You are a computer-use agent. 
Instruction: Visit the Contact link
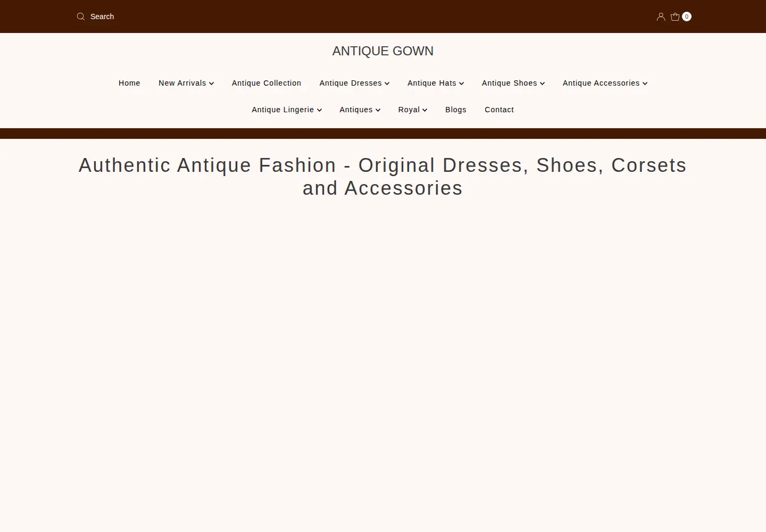[x=499, y=110]
